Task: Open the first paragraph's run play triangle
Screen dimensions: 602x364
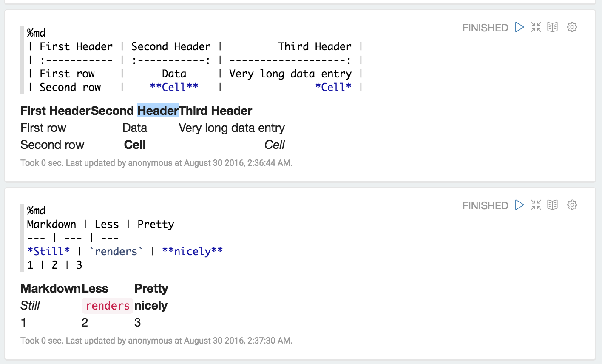Action: [519, 27]
